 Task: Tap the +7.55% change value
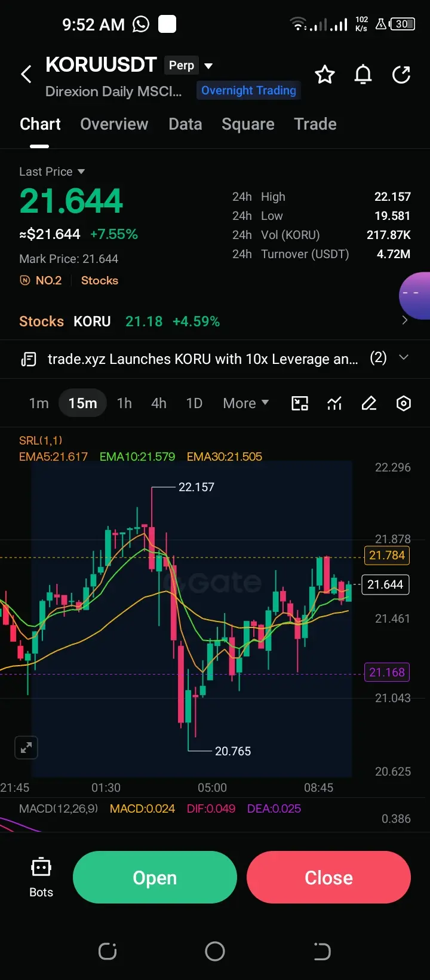point(114,234)
